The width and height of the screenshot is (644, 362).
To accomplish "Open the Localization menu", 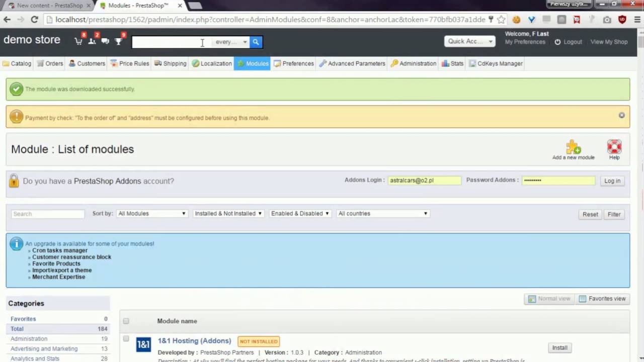I will [x=212, y=63].
